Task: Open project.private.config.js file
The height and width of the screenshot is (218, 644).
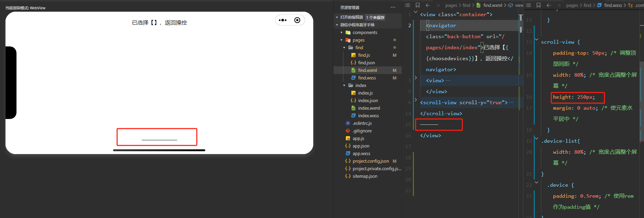Action: pyautogui.click(x=377, y=169)
